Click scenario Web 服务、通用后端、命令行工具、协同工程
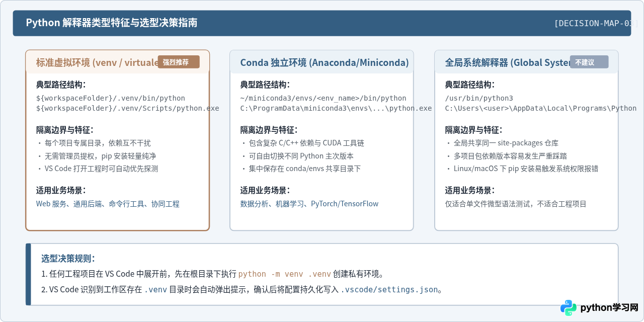Viewport: 644px width, 322px height. click(x=108, y=204)
